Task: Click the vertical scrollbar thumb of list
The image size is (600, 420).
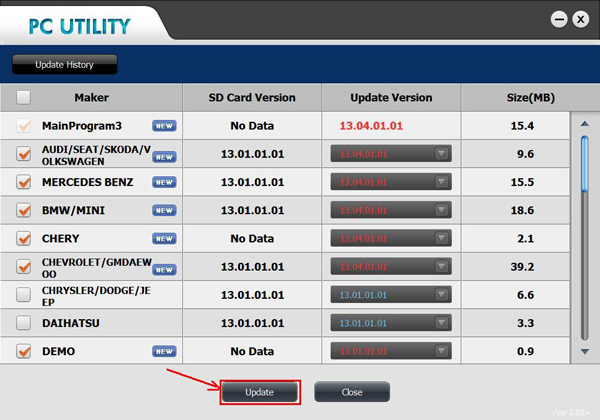Action: coord(585,164)
